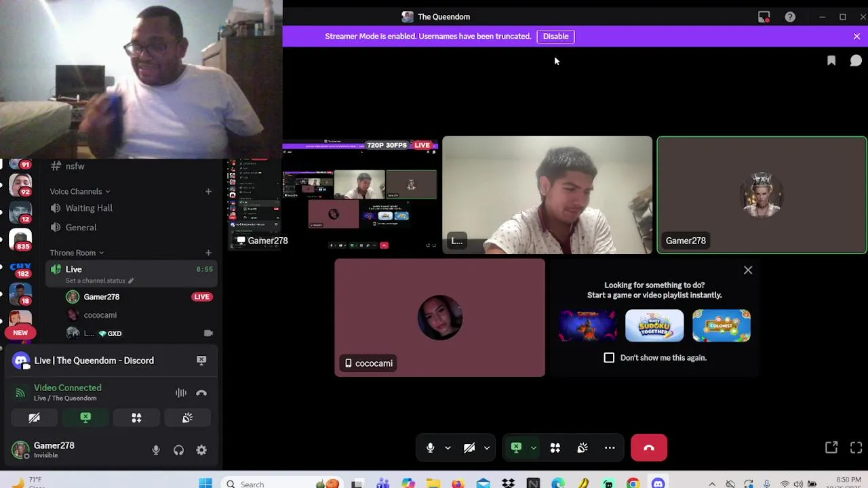868x488 pixels.
Task: Check Don't show me this again
Action: coord(609,358)
